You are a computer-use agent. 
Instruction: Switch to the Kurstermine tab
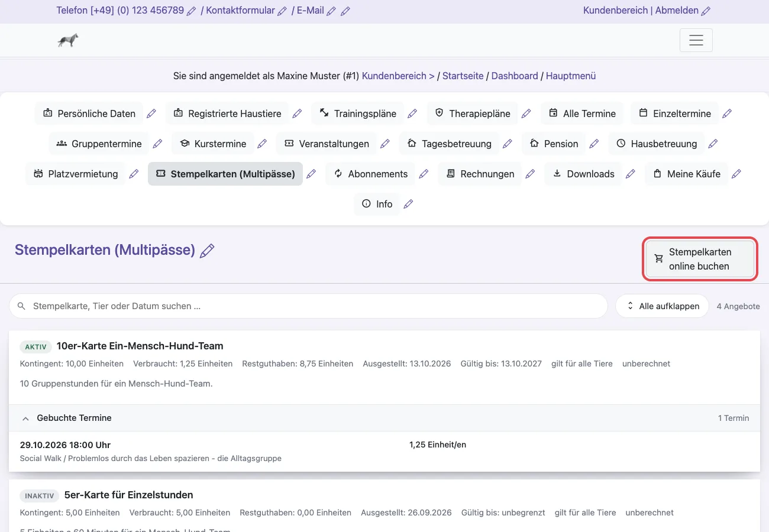213,144
